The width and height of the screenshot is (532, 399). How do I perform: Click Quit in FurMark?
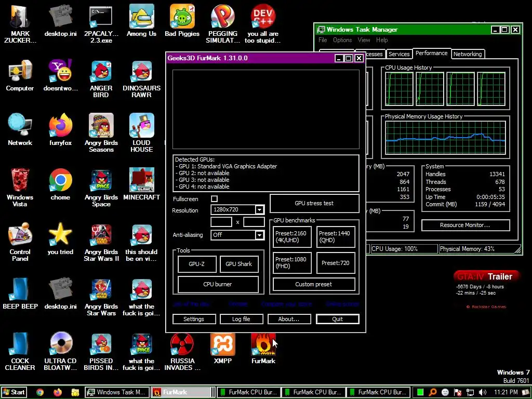(x=338, y=319)
